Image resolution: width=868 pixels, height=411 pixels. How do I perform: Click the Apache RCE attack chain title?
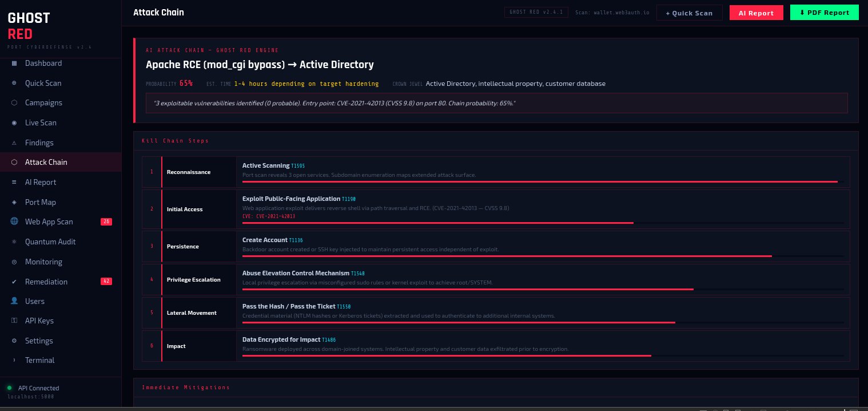pos(260,65)
